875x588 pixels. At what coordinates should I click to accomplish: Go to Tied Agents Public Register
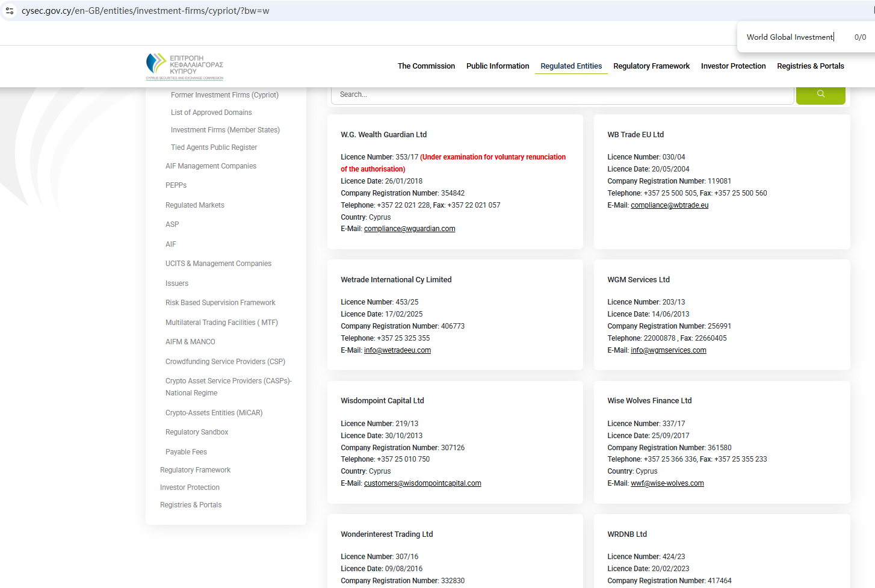click(x=214, y=147)
